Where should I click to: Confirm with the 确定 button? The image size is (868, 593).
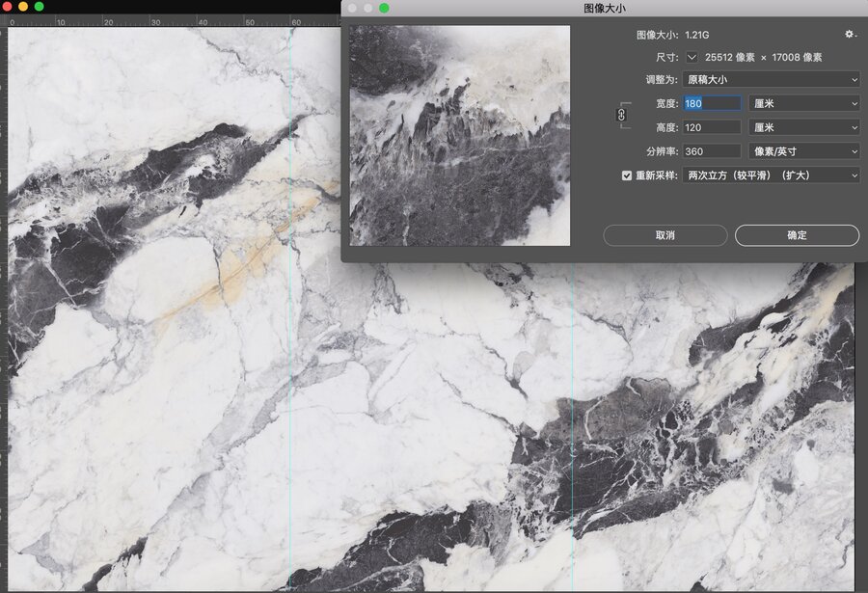tap(798, 235)
